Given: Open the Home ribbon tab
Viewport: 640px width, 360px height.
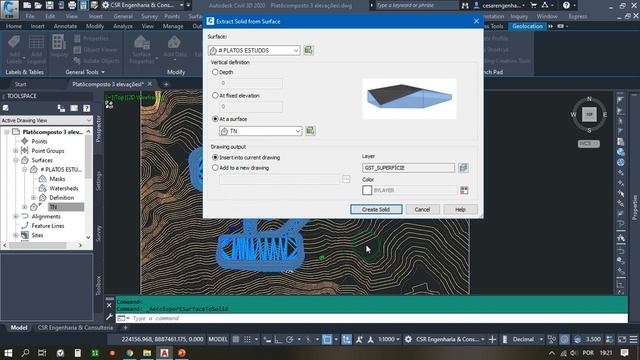Looking at the screenshot, I should (13, 26).
